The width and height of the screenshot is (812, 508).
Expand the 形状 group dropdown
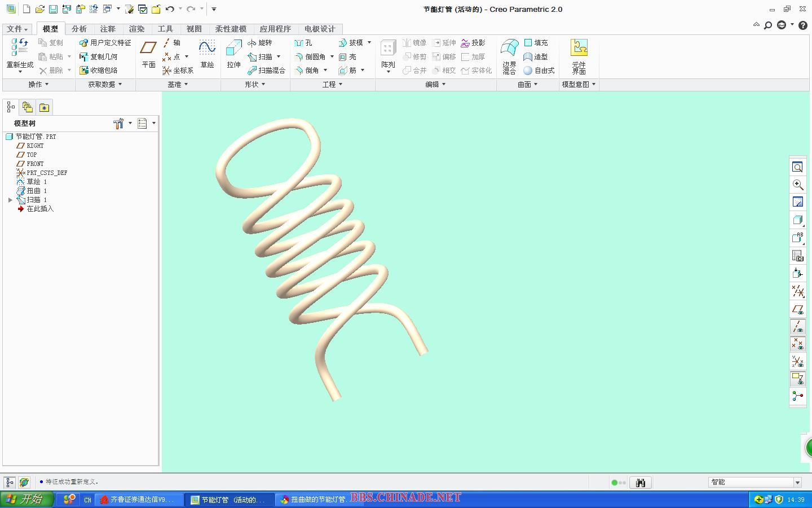pyautogui.click(x=255, y=84)
